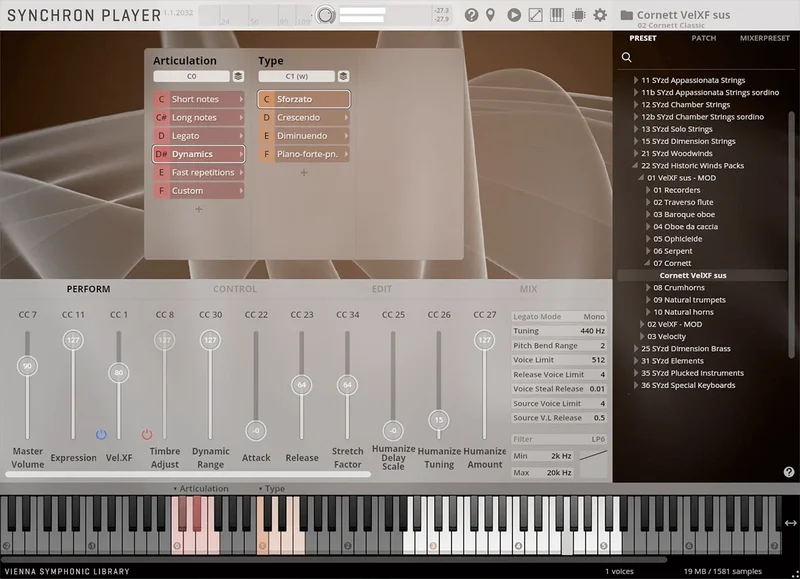Screen dimensions: 800x579
Task: Click the Stretch Factor slider handle
Action: (x=347, y=385)
